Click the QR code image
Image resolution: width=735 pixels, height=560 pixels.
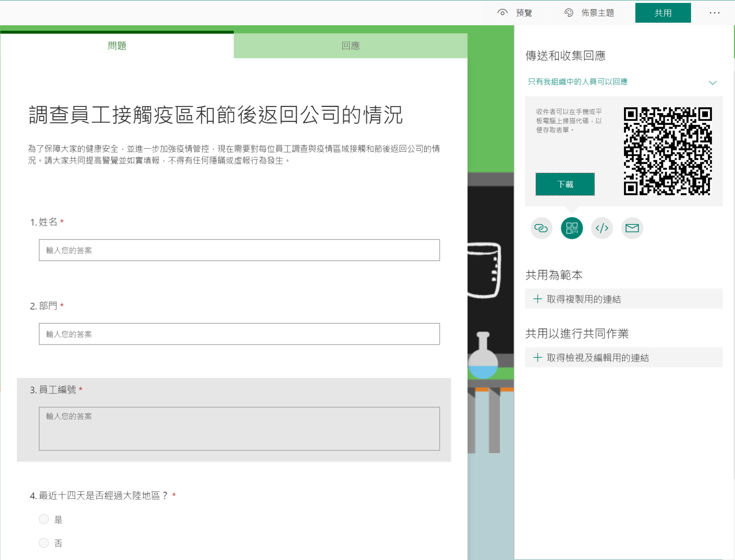667,151
